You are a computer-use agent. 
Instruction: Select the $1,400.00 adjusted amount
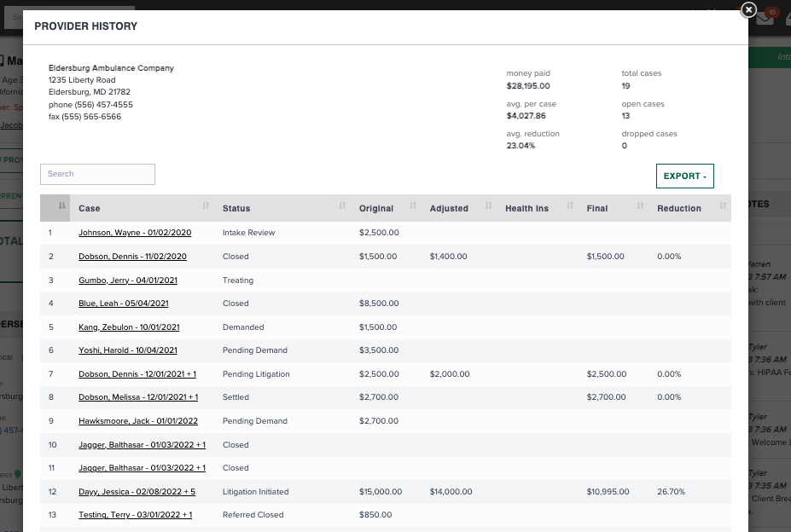click(x=449, y=256)
